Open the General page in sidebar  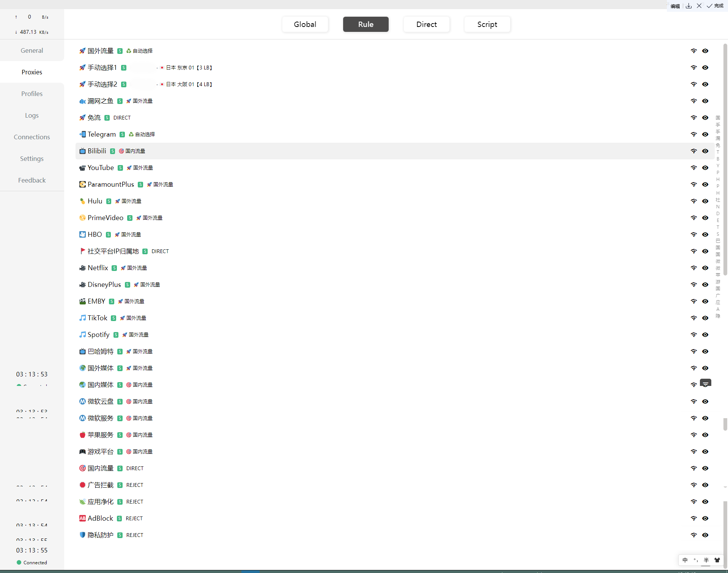pos(32,50)
